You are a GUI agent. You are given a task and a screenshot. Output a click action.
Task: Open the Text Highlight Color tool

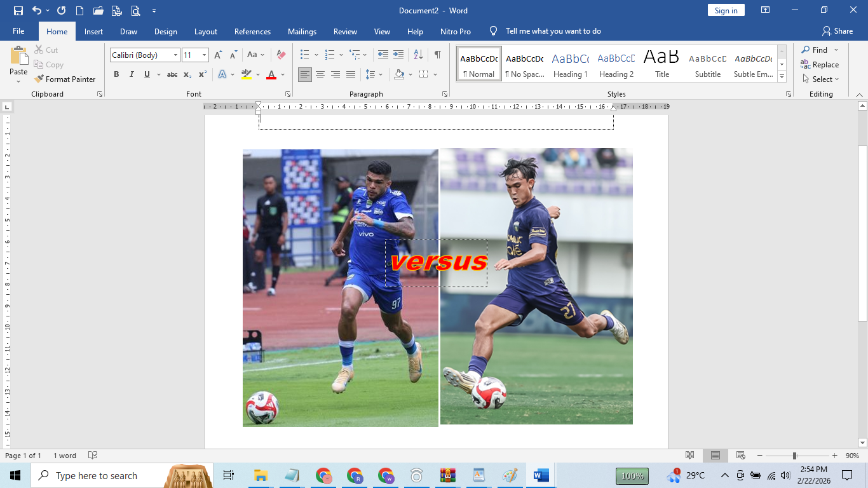[x=246, y=74]
